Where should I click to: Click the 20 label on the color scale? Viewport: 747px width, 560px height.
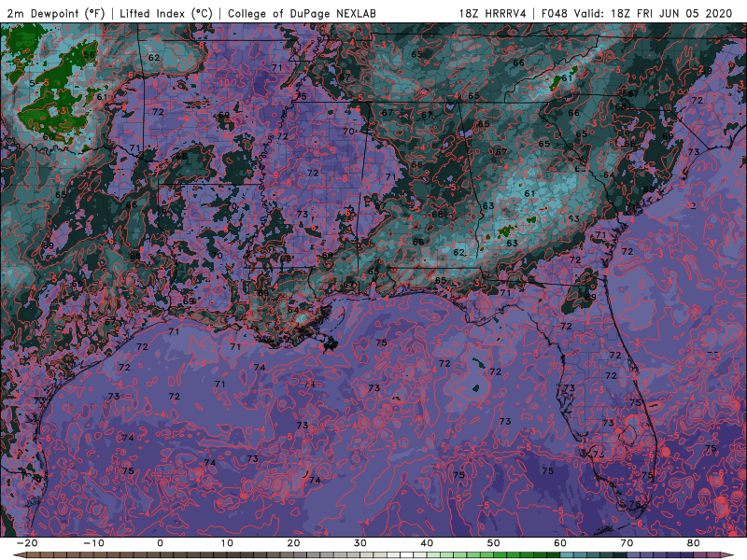click(293, 543)
